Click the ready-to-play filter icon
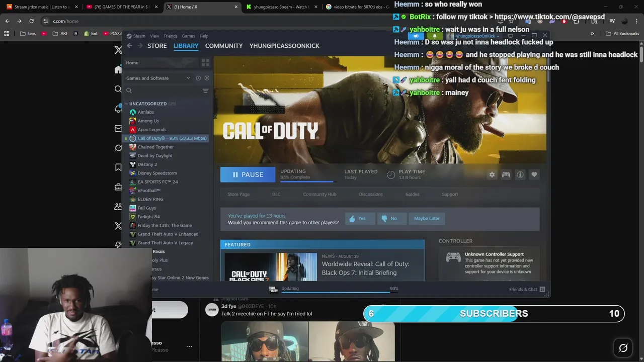 (207, 78)
